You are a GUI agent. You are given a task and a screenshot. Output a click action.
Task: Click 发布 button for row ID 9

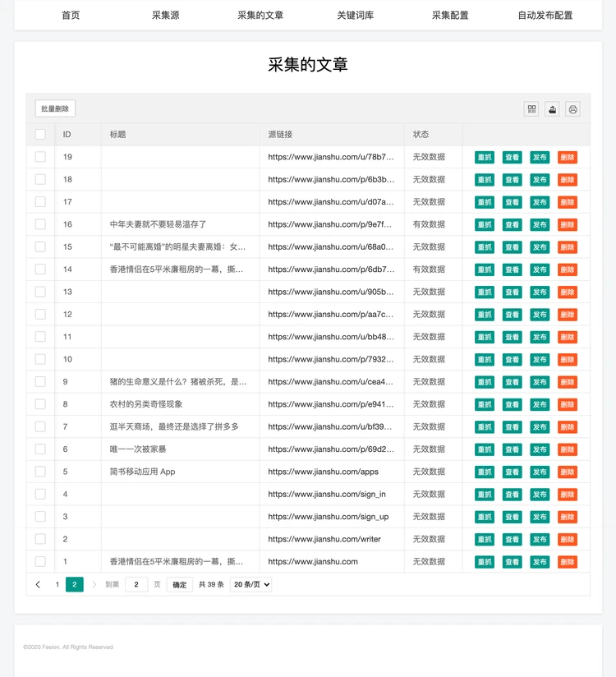pyautogui.click(x=540, y=382)
